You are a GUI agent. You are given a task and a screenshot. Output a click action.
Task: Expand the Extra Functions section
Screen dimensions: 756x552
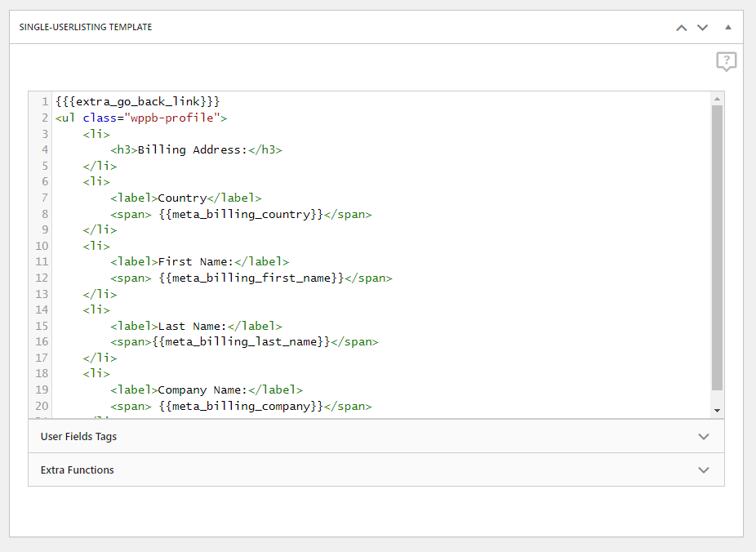pyautogui.click(x=376, y=470)
